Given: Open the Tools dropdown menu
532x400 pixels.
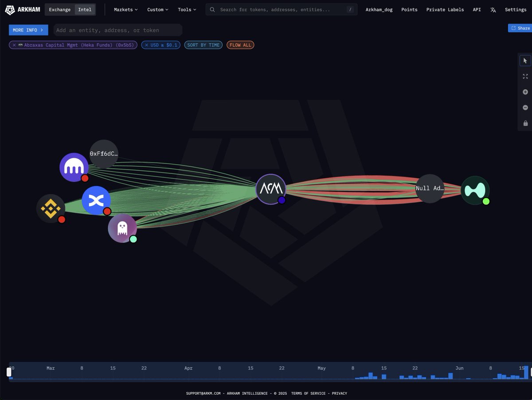Looking at the screenshot, I should point(187,9).
